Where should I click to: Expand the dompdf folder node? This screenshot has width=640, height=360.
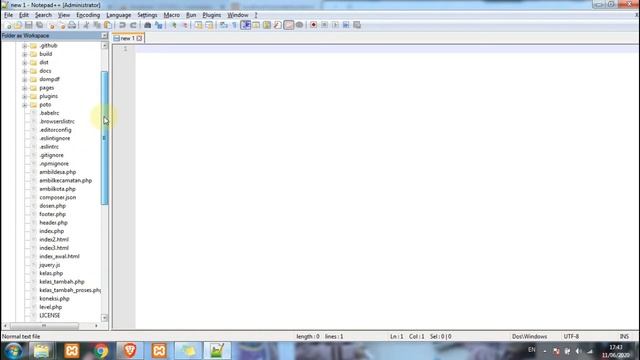[x=24, y=80]
